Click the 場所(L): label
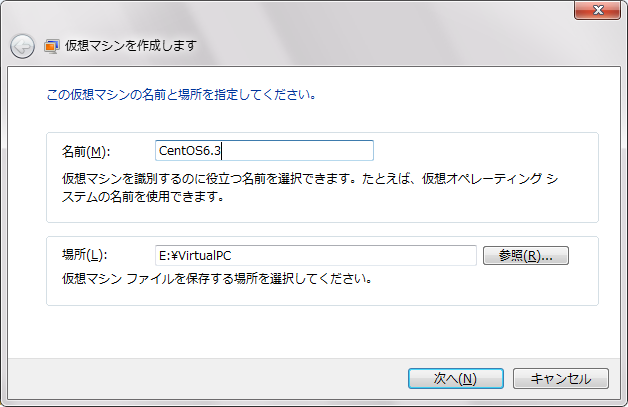628x407 pixels. 85,255
